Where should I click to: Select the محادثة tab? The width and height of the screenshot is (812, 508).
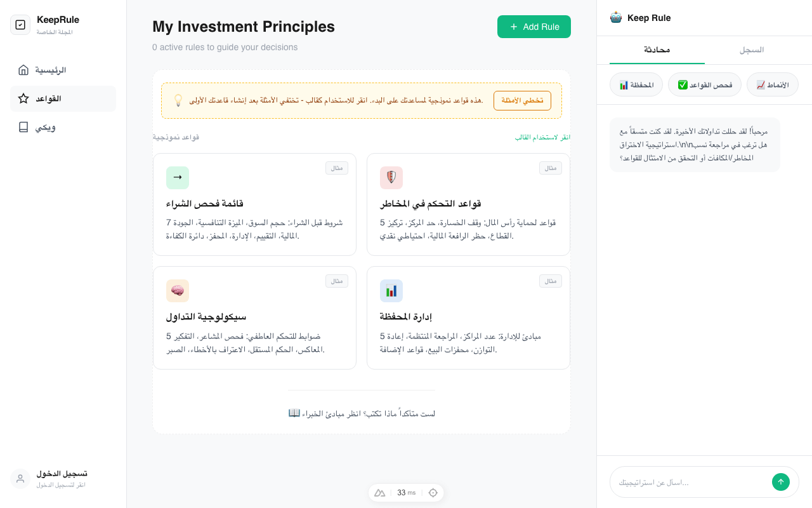click(657, 50)
